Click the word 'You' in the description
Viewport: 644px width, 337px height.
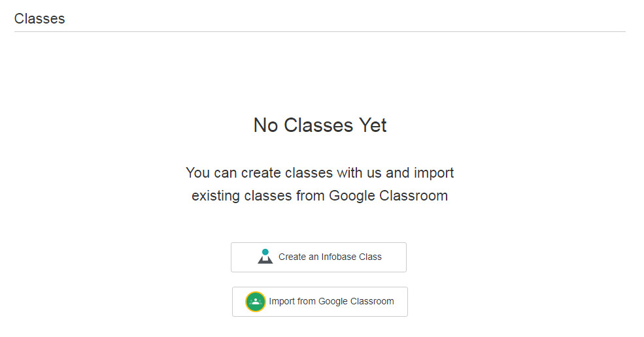(197, 173)
